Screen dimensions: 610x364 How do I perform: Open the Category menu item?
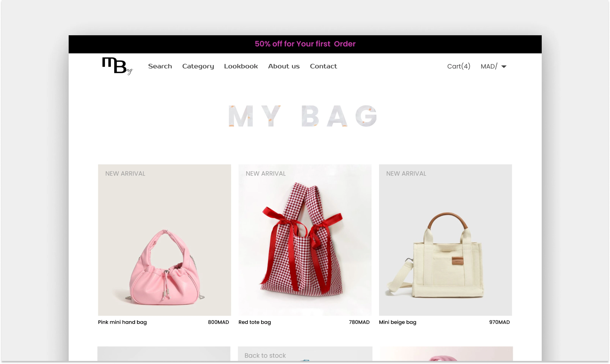tap(198, 66)
